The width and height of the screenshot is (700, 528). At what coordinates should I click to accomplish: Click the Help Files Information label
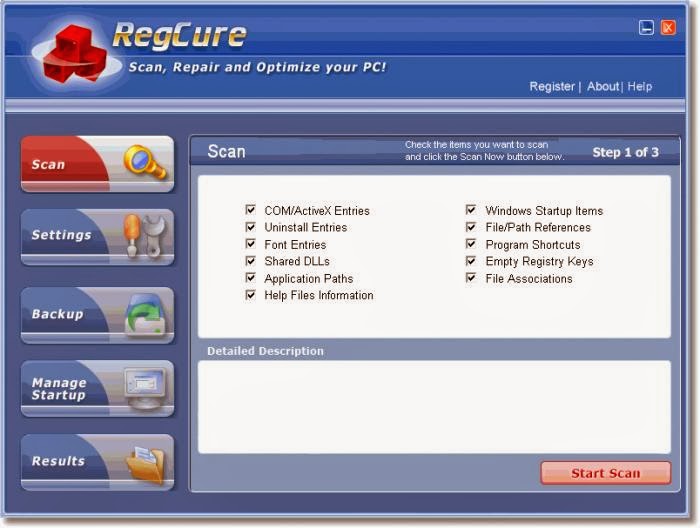point(319,295)
